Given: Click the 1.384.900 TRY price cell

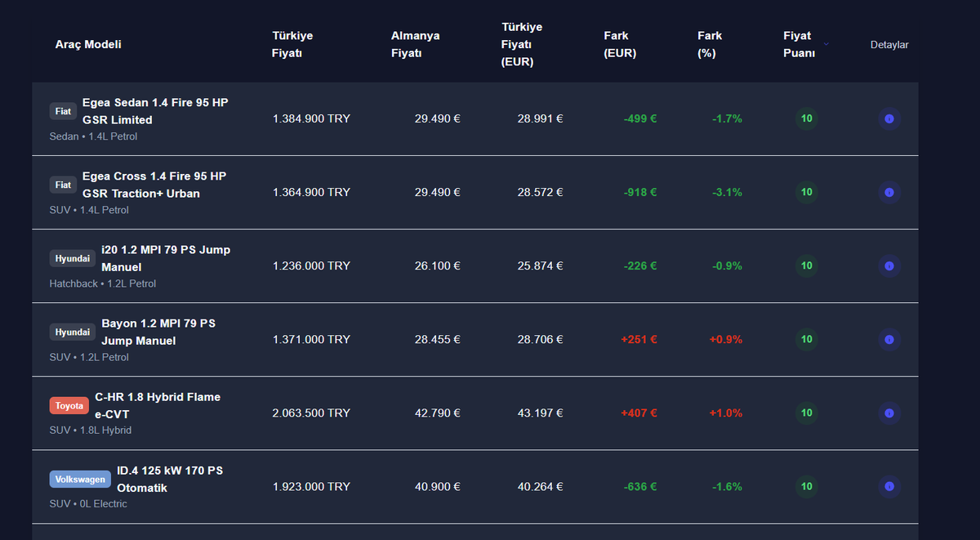Looking at the screenshot, I should pos(311,118).
